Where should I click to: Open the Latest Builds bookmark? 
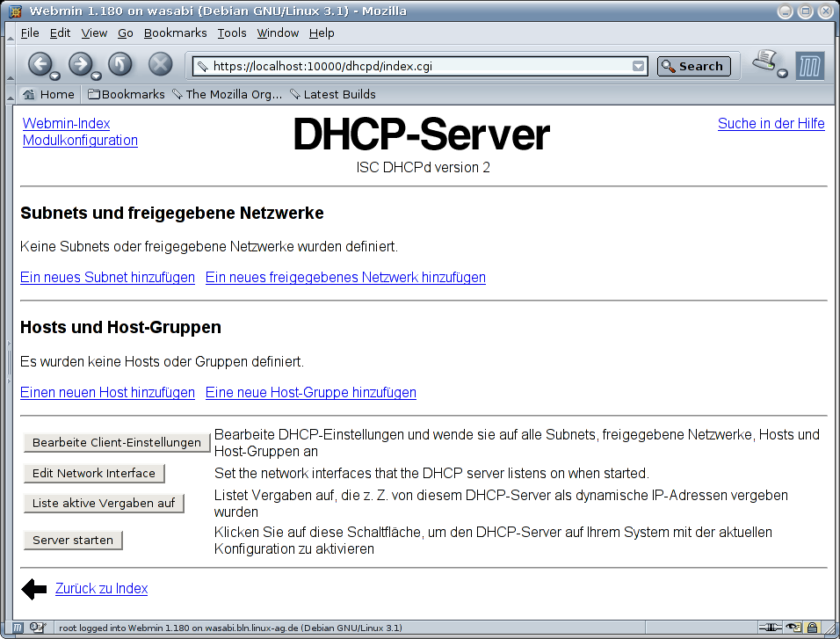point(333,94)
